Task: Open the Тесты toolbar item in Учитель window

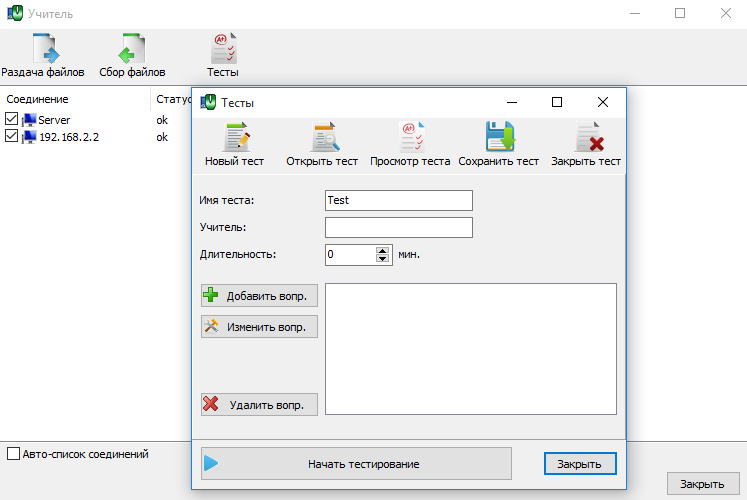Action: click(223, 55)
